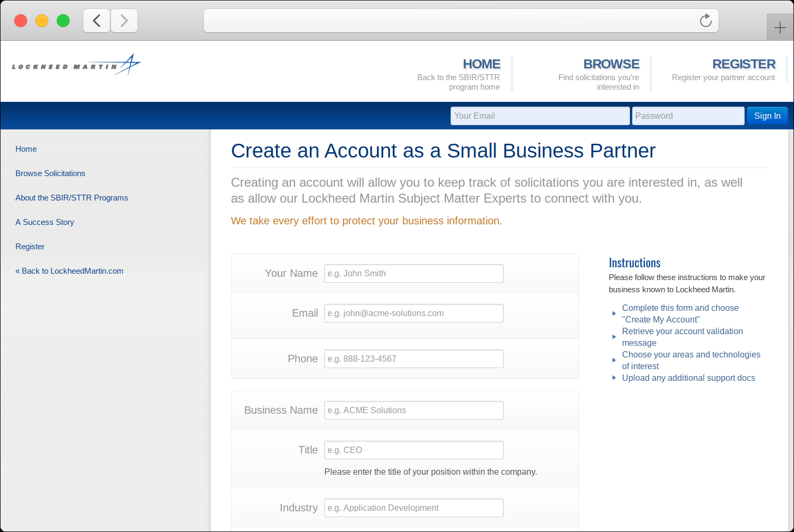Open About the SBIR/STTR Programs page
The width and height of the screenshot is (794, 532).
tap(72, 198)
